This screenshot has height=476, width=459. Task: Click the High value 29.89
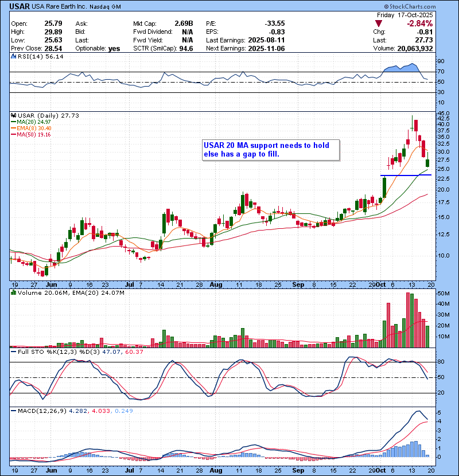pos(53,32)
